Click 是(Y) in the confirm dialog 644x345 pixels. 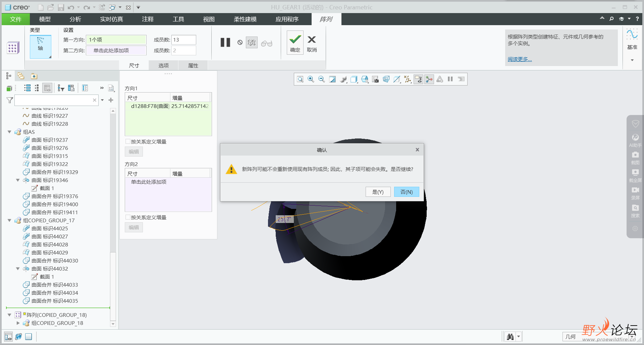(378, 192)
